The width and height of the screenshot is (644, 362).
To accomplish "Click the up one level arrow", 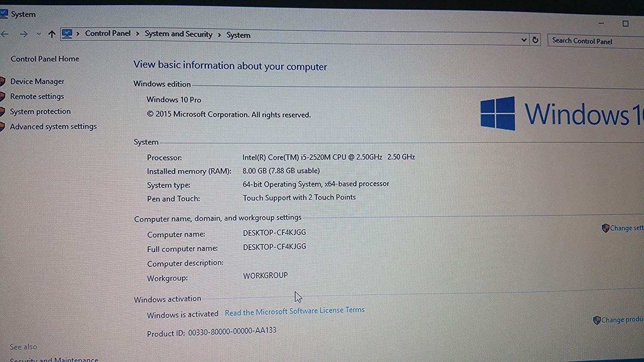I will (52, 34).
